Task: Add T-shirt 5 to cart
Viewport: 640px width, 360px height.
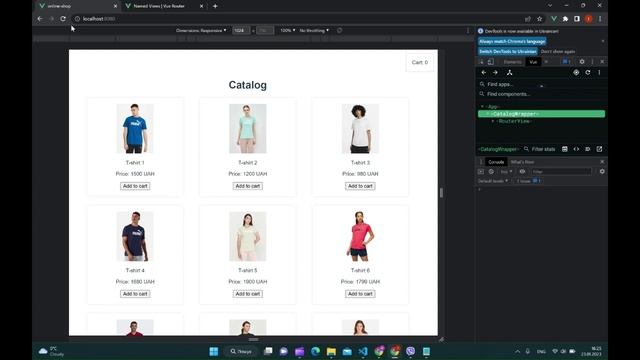Action: [x=248, y=294]
